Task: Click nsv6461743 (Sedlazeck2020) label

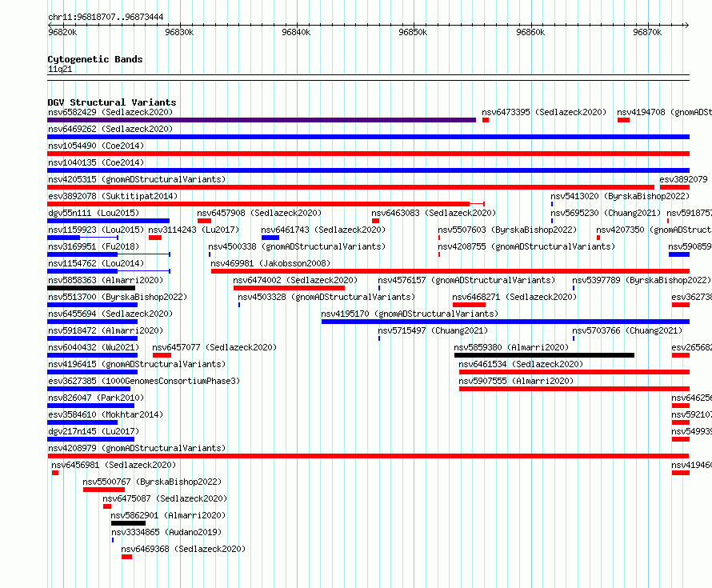Action: point(323,230)
